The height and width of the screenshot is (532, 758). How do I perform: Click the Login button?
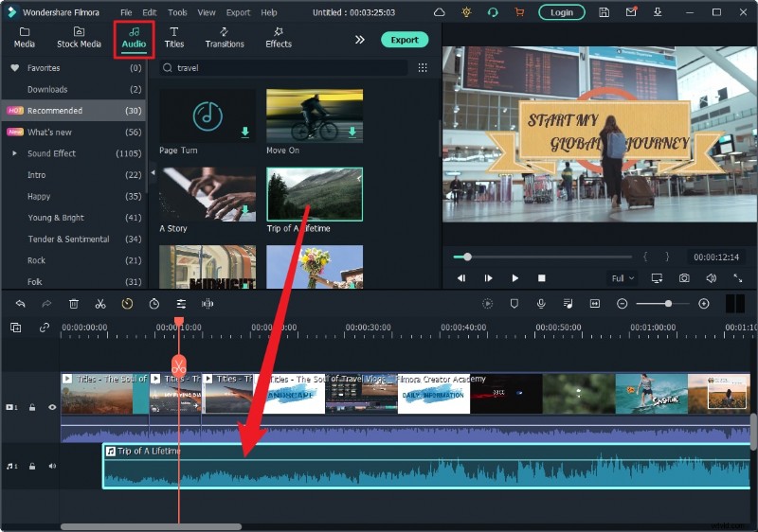pos(561,12)
